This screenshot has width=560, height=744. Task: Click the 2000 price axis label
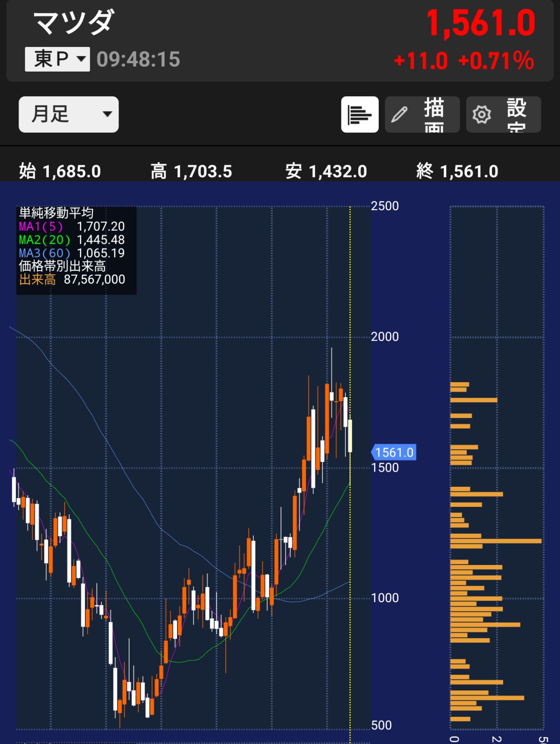tap(385, 337)
